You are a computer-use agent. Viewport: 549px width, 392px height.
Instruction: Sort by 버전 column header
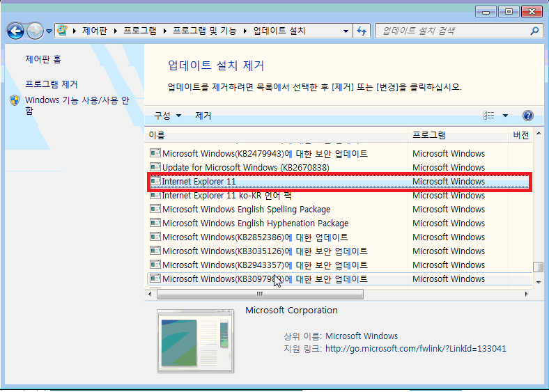520,135
